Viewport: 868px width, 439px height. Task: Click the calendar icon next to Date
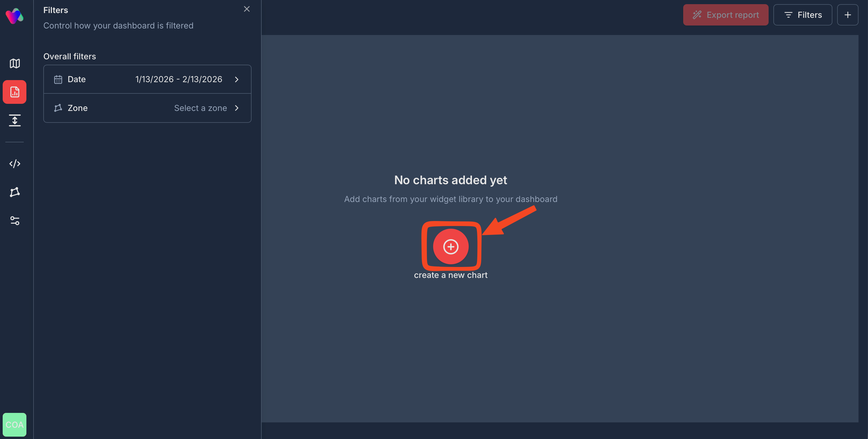(58, 79)
